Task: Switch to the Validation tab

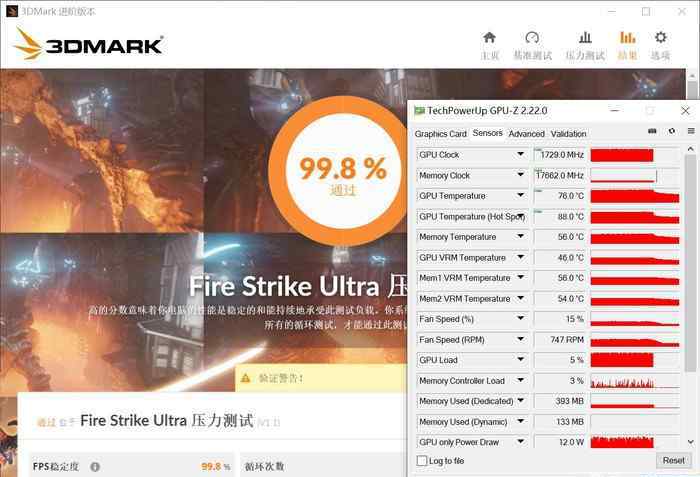Action: click(568, 134)
